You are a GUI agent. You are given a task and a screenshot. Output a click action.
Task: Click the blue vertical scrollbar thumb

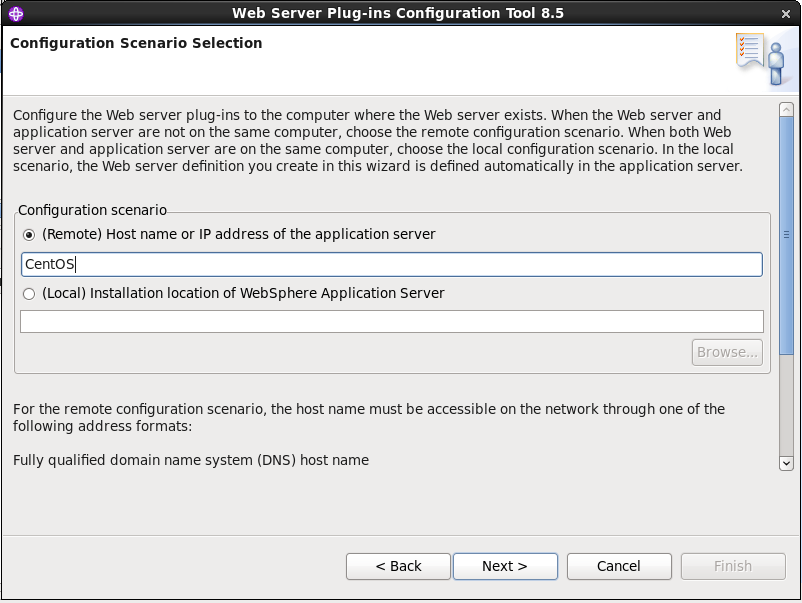786,235
